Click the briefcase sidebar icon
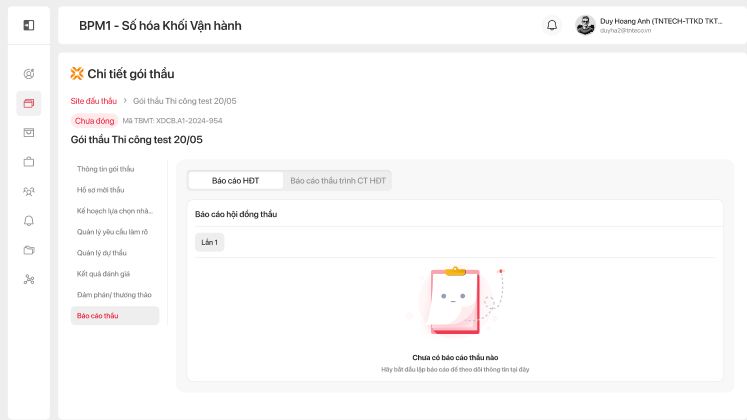Screen dimensions: 747x420 [29, 162]
